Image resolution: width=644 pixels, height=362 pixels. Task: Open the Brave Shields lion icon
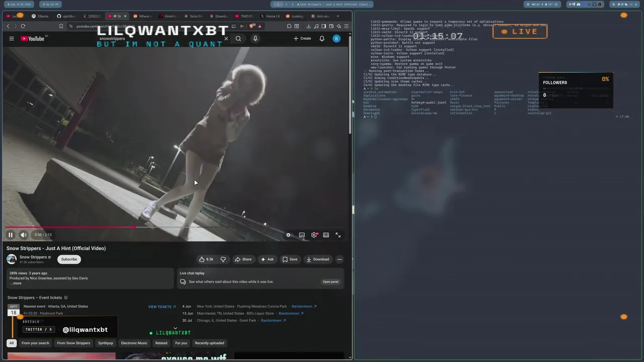point(252,26)
